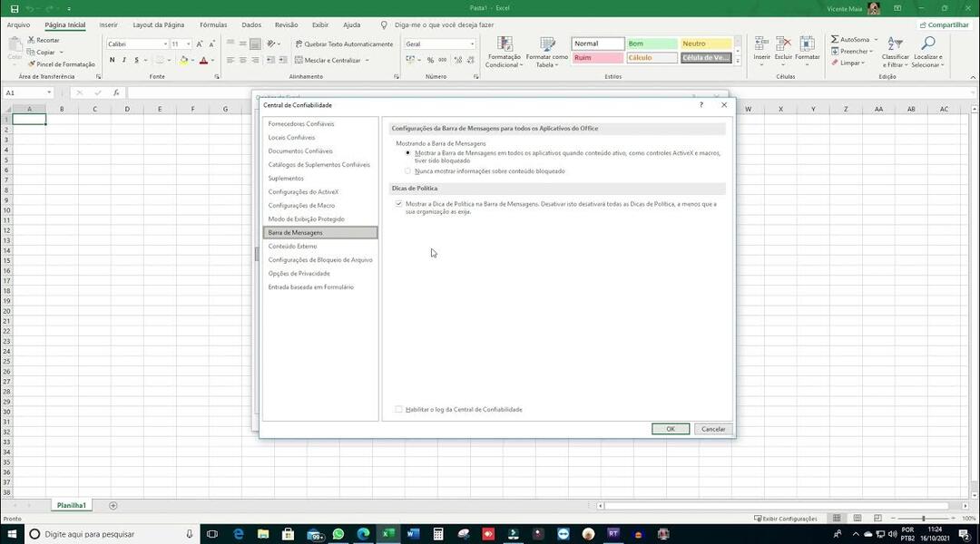Open the Fórmulas ribbon tab
The height and width of the screenshot is (544, 980).
(213, 25)
